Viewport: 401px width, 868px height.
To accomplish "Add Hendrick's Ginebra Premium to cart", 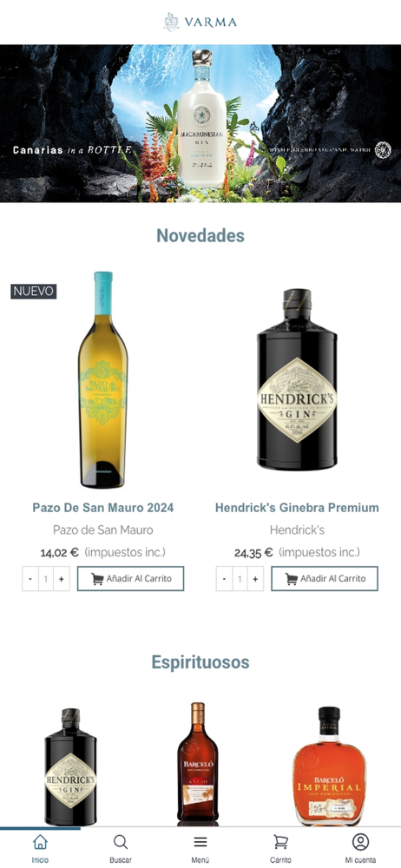I will (x=325, y=578).
